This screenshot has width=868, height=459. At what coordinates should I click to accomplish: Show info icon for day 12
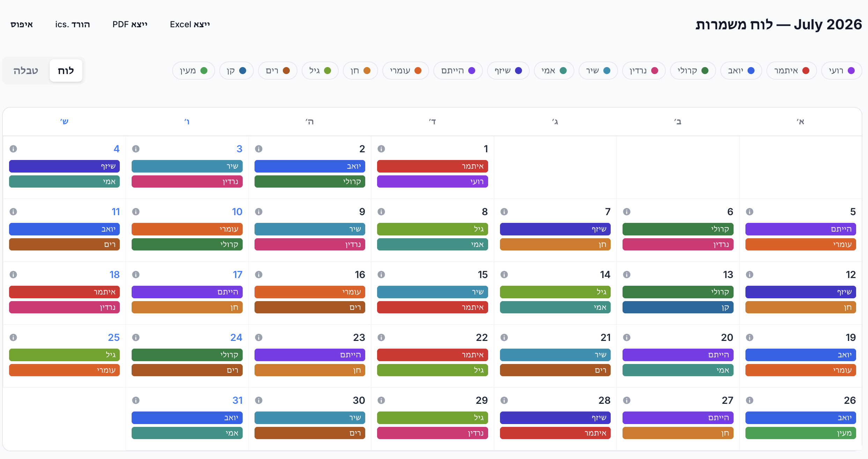tap(750, 275)
